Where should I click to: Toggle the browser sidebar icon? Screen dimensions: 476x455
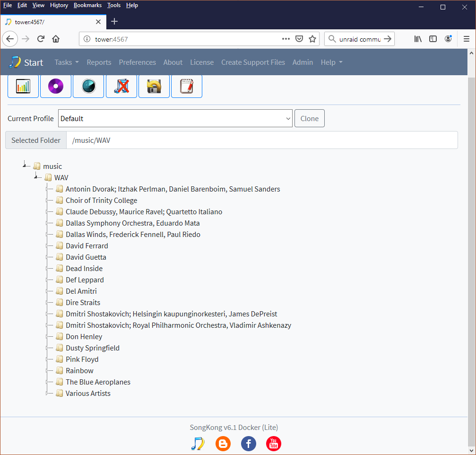point(433,39)
